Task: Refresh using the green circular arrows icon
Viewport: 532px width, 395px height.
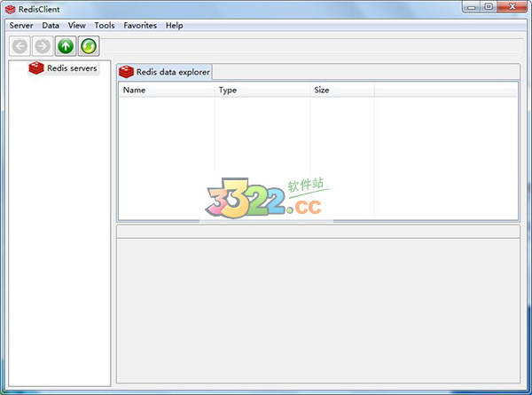Action: [89, 46]
